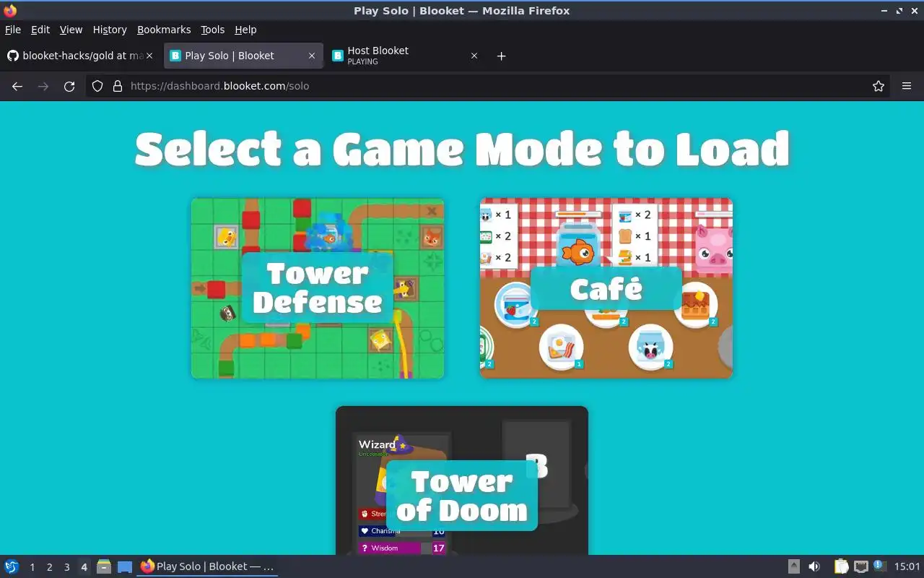
Task: Open the Help menu
Action: (245, 30)
